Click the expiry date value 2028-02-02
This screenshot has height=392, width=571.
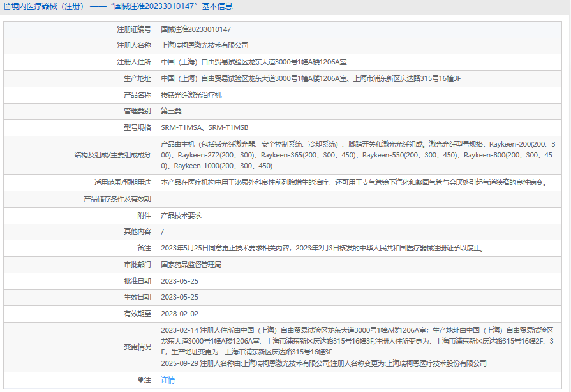click(x=180, y=314)
